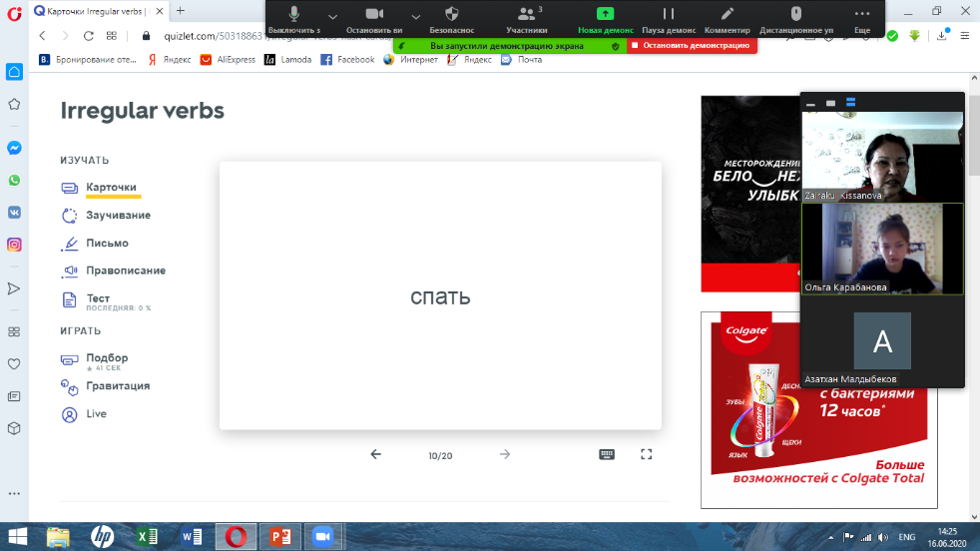The width and height of the screenshot is (980, 551).
Task: Go to the next flashcard arrow
Action: coord(505,454)
